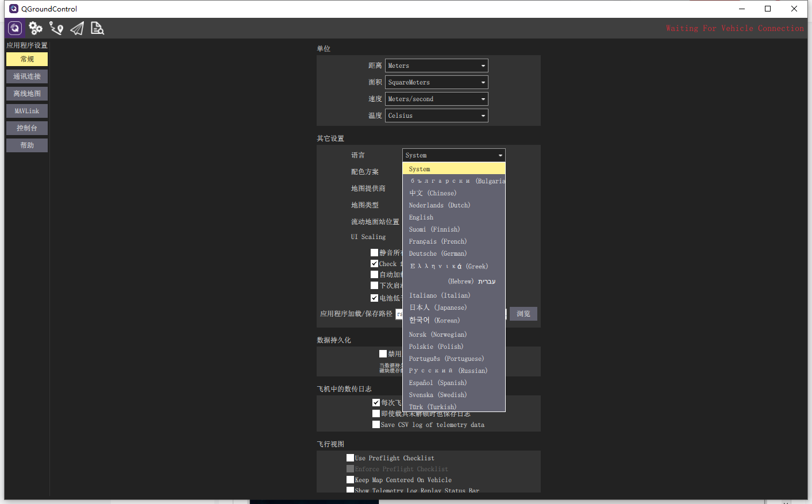Choose 日本人 (Japanese) language

[x=454, y=307]
